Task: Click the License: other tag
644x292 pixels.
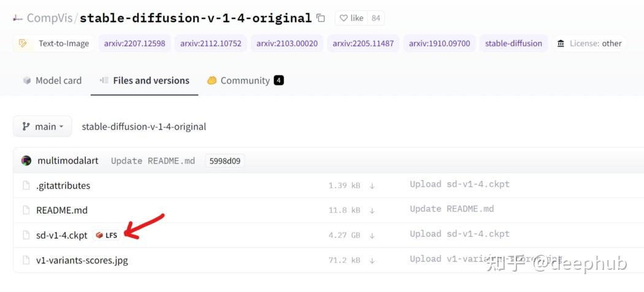Action: click(x=589, y=44)
